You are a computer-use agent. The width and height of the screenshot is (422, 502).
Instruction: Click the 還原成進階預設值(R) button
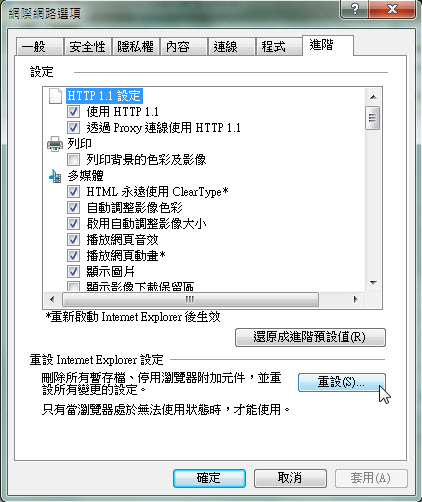pos(310,337)
